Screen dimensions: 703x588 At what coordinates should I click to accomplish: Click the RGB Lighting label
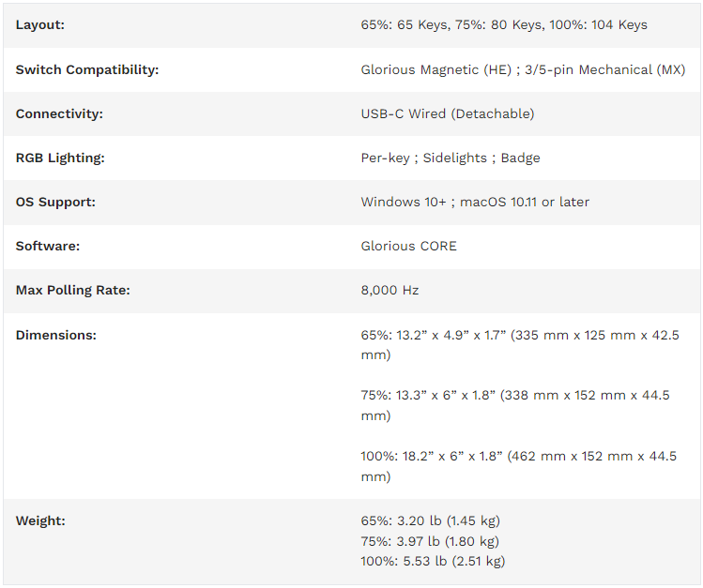pyautogui.click(x=60, y=158)
